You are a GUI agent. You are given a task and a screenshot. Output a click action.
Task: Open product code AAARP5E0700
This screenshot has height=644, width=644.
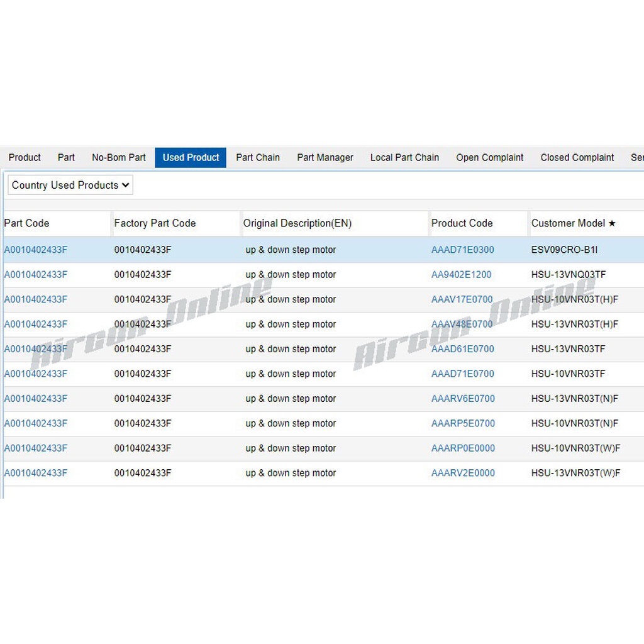click(463, 423)
